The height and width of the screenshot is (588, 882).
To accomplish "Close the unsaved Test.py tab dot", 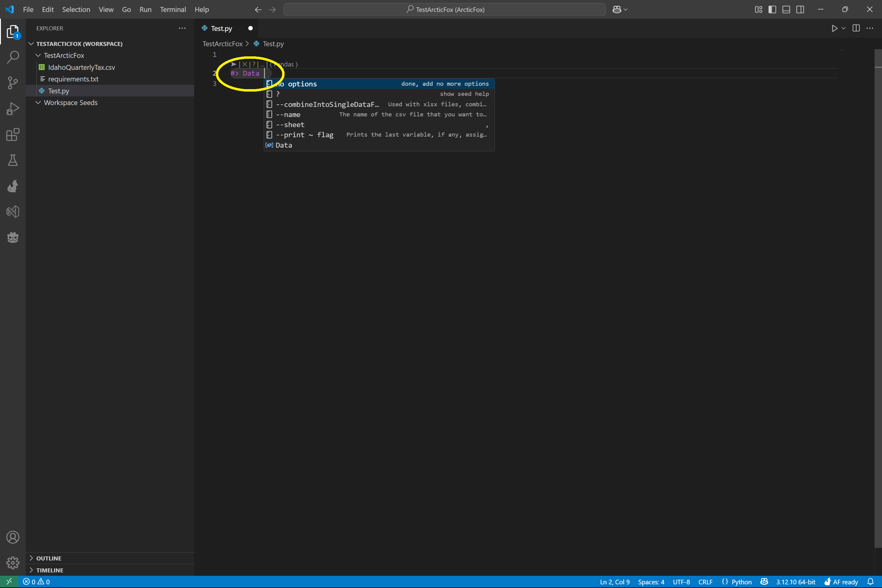I will pyautogui.click(x=251, y=28).
